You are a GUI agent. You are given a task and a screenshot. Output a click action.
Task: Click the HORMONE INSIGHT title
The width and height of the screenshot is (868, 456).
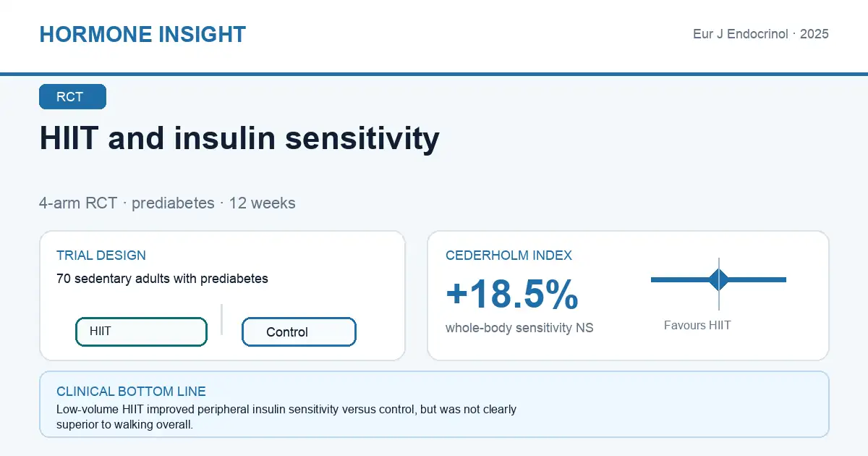(x=142, y=34)
